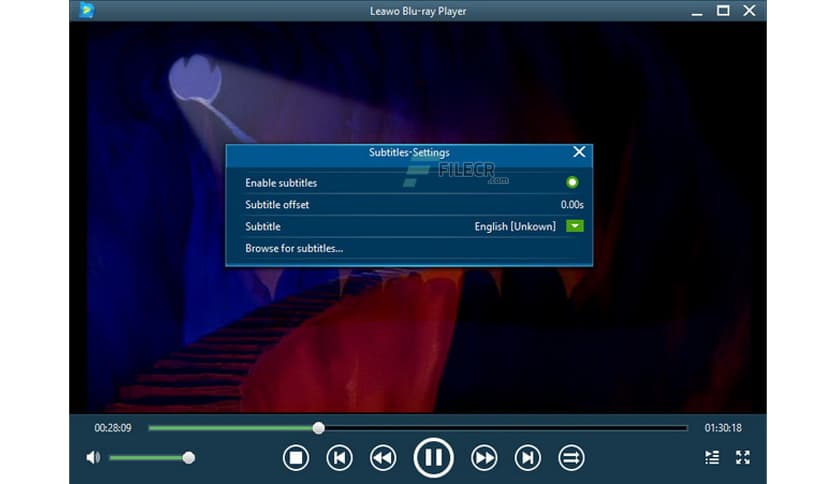Skip to the next chapter

coord(527,457)
